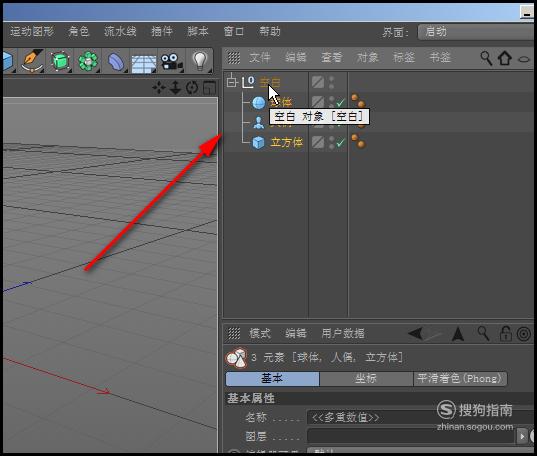Viewport: 537px width, 456px height.
Task: Toggle the active viewport layout icon
Action: pos(209,88)
